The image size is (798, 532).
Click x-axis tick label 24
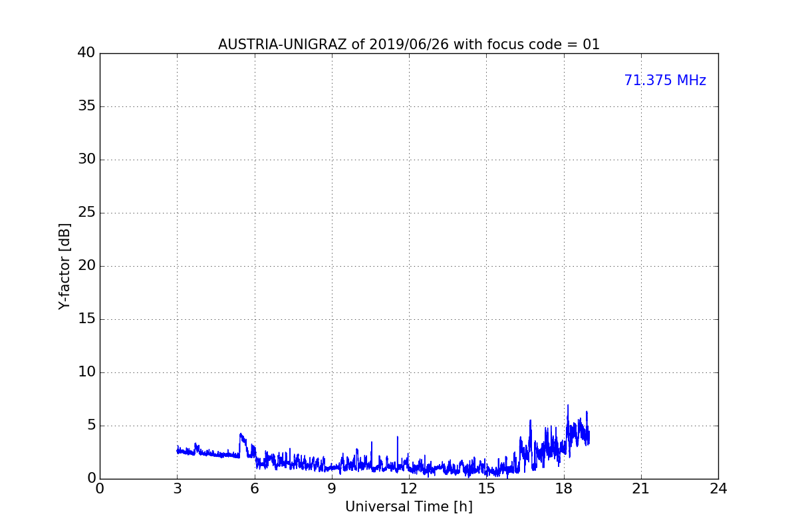[x=718, y=489]
